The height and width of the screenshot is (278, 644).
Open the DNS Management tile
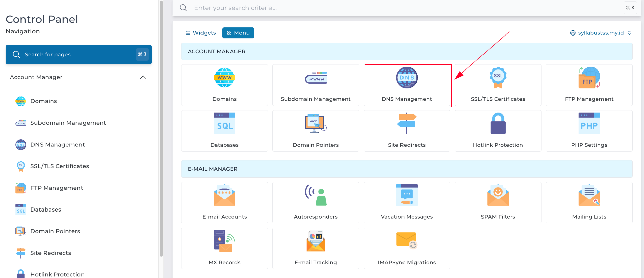[x=407, y=85]
